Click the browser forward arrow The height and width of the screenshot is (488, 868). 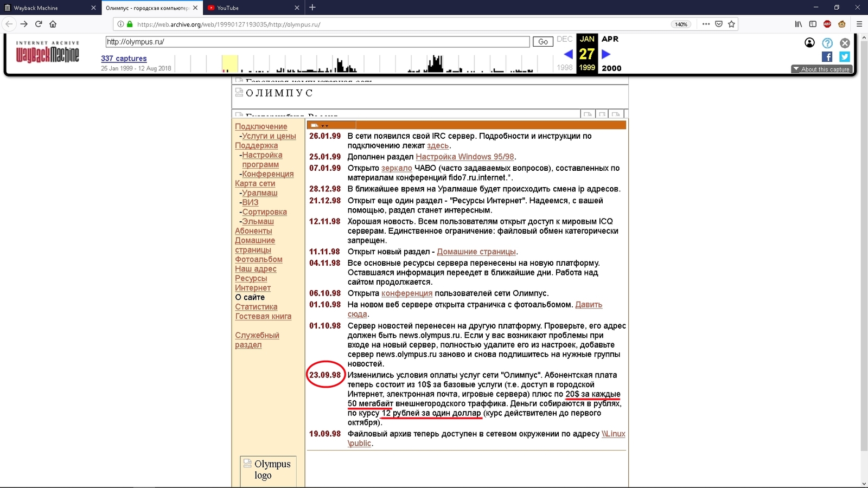click(x=24, y=24)
